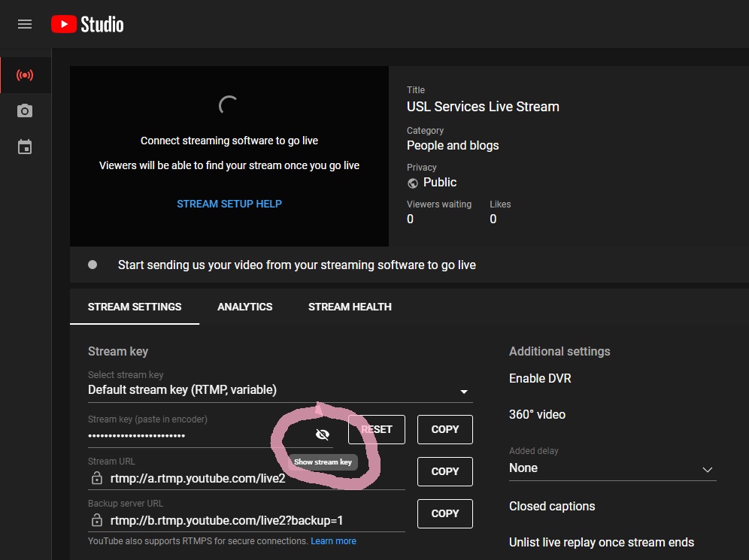Copy the Backup server URL
Screen dimensions: 749x560
pyautogui.click(x=445, y=513)
